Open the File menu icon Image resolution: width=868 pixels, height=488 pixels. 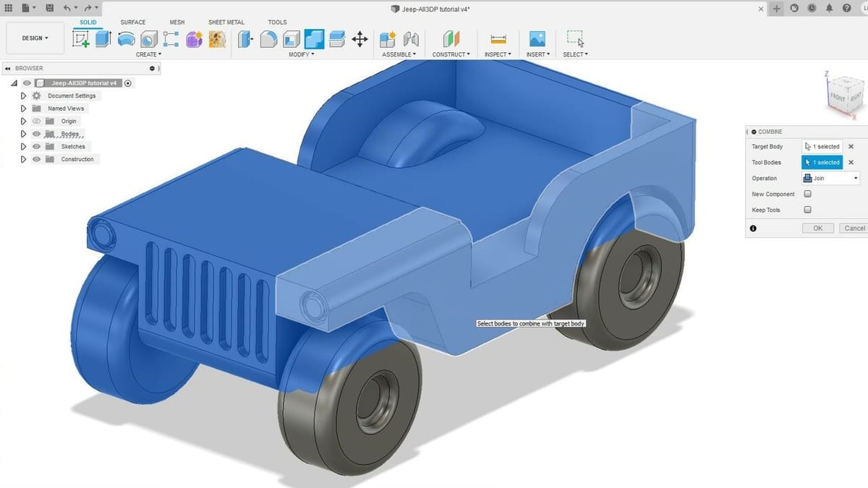[27, 8]
